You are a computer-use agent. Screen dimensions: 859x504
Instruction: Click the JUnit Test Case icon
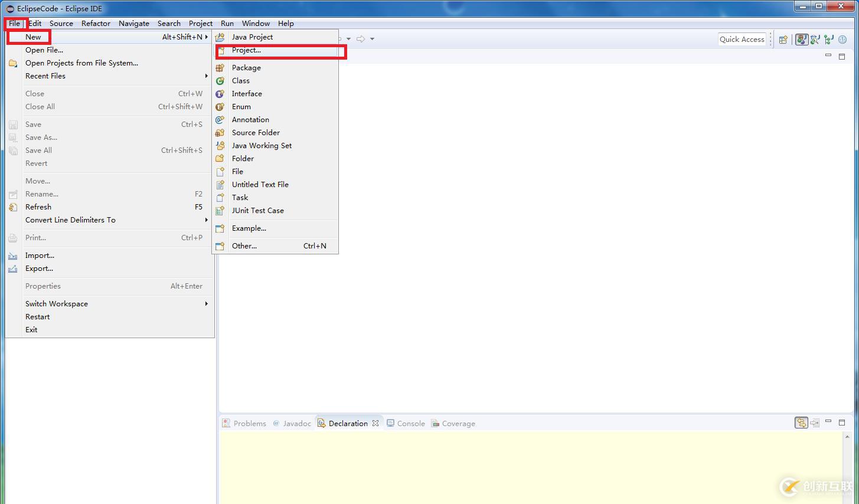220,211
